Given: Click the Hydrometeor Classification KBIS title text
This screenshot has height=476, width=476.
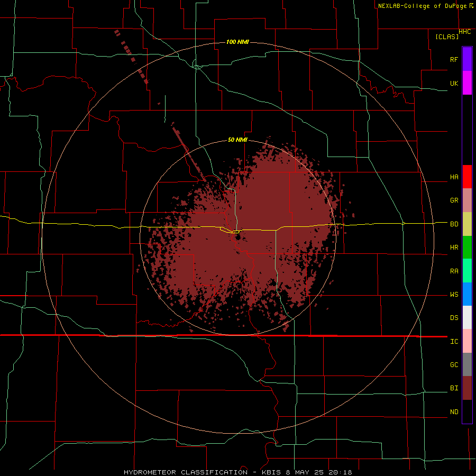Looking at the screenshot, I should pyautogui.click(x=237, y=472).
